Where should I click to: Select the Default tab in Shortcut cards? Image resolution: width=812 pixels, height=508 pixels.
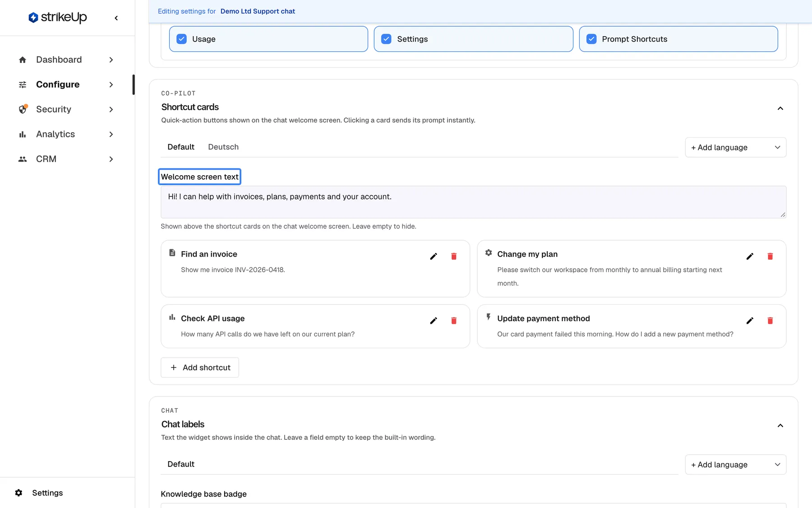tap(181, 147)
